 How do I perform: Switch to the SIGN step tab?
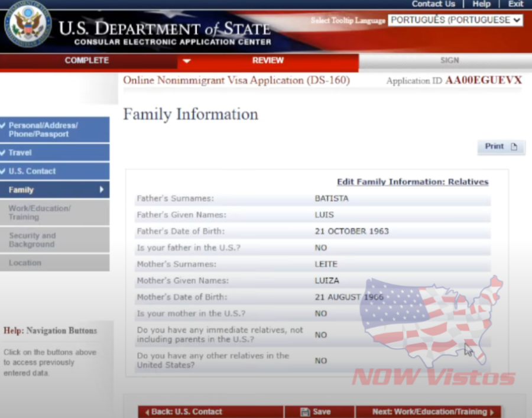pyautogui.click(x=449, y=60)
